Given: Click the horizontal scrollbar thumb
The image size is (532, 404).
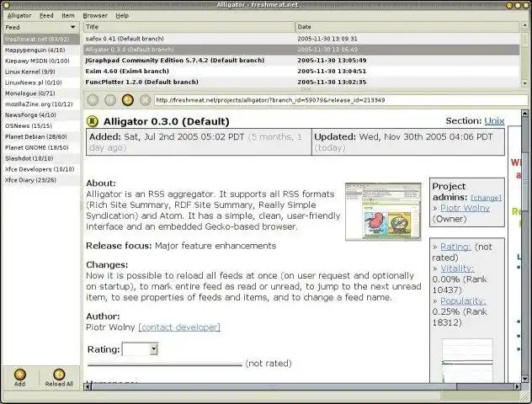Looking at the screenshot, I should (274, 386).
